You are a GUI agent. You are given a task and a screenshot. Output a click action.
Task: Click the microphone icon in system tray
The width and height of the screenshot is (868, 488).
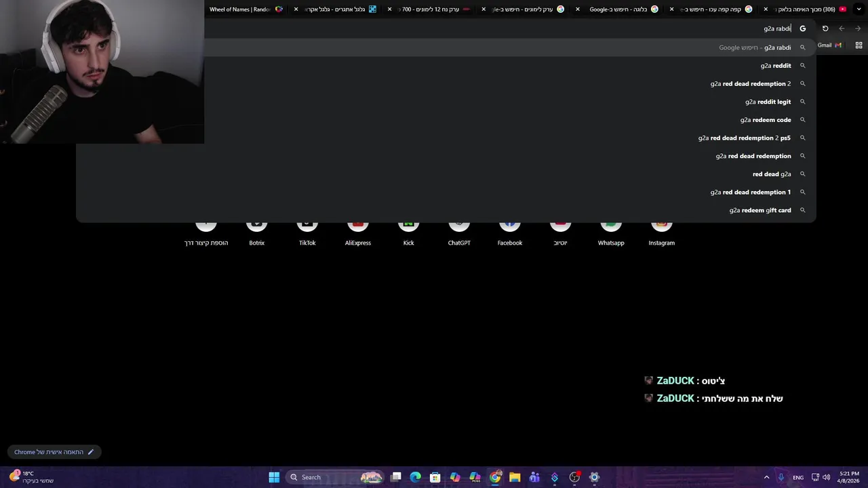point(781,477)
